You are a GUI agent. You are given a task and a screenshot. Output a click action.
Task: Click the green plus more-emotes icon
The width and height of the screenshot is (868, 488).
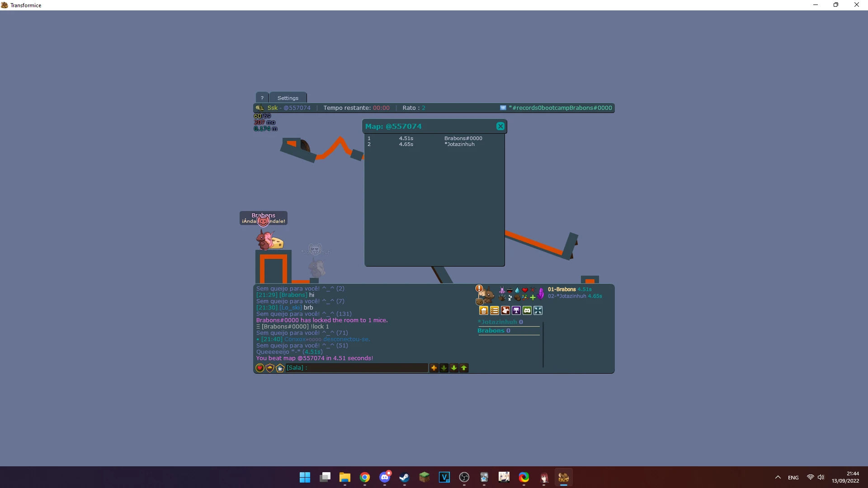533,297
